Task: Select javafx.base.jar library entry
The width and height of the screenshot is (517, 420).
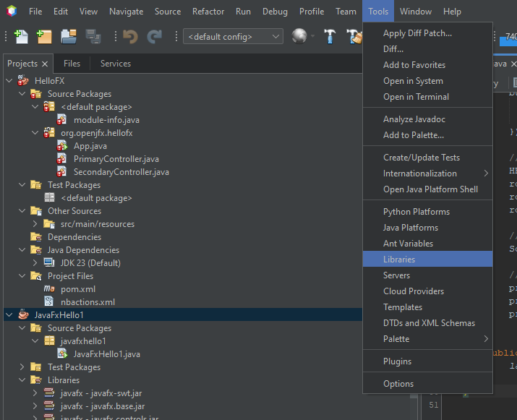Action: 103,406
